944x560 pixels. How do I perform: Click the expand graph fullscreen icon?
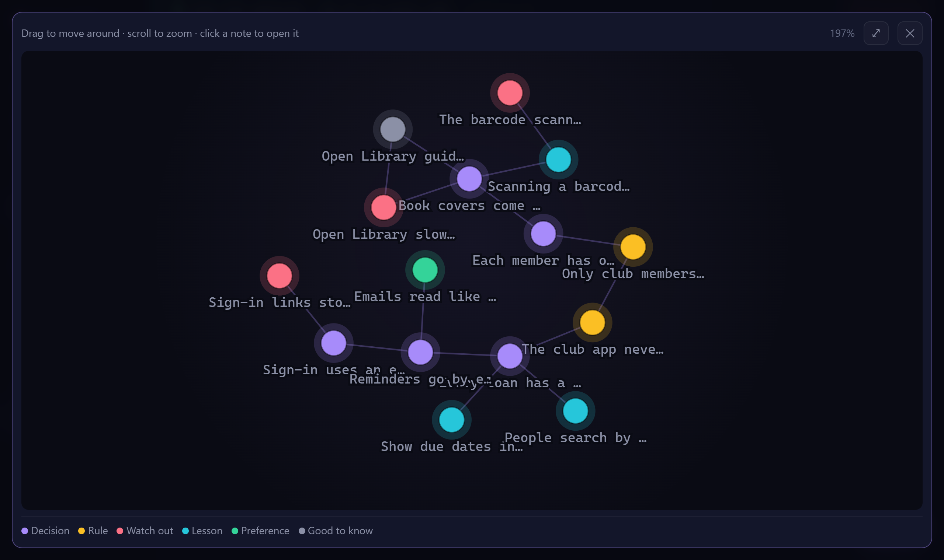pos(876,33)
